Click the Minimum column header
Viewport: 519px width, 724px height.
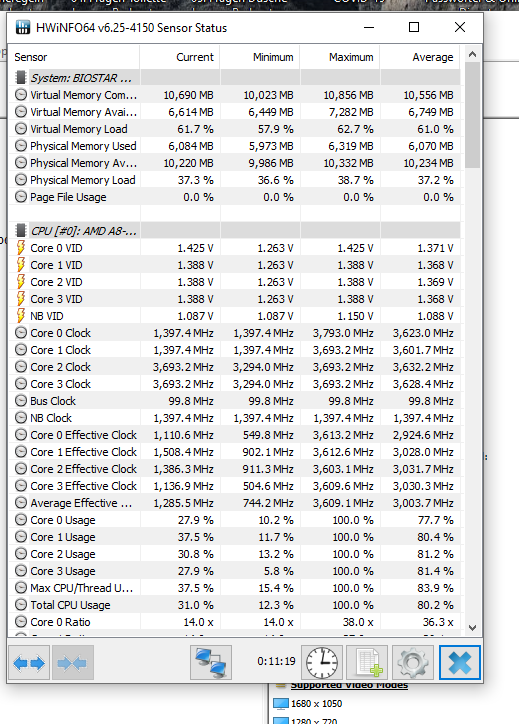tap(260, 57)
